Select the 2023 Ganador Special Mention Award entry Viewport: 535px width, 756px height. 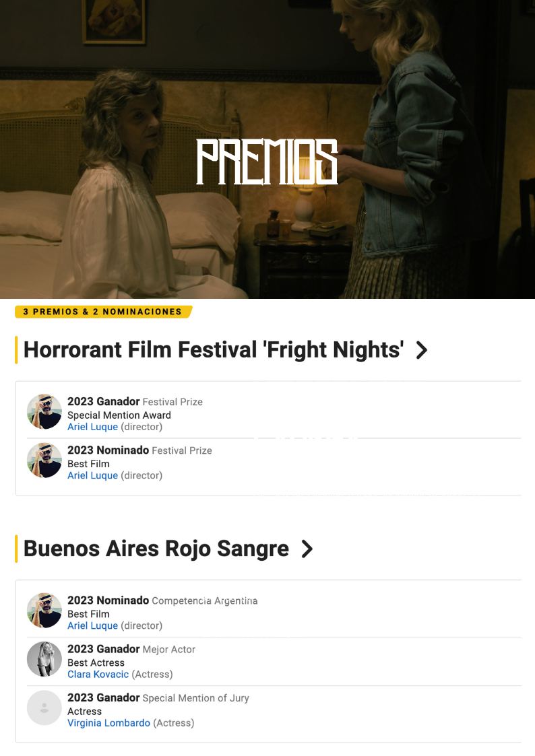274,413
